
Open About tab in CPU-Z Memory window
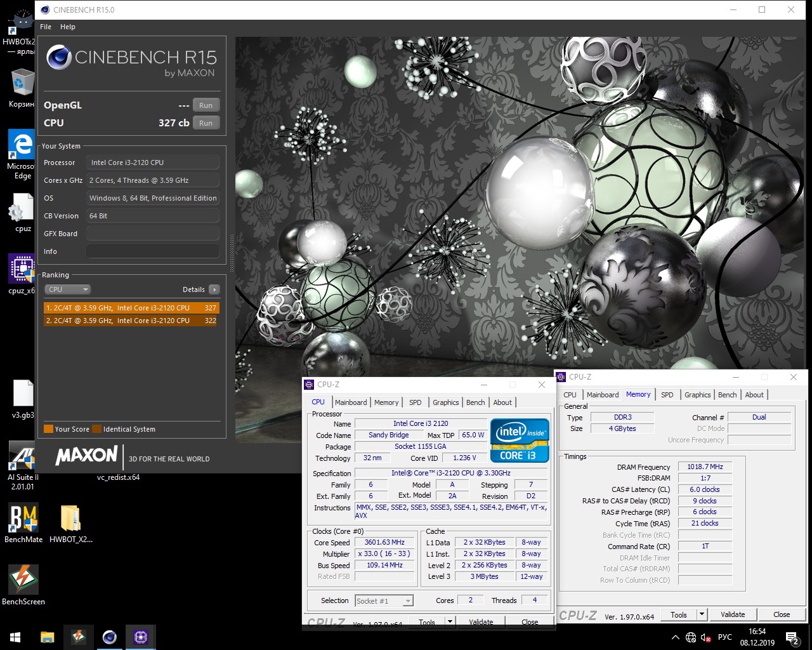(754, 395)
